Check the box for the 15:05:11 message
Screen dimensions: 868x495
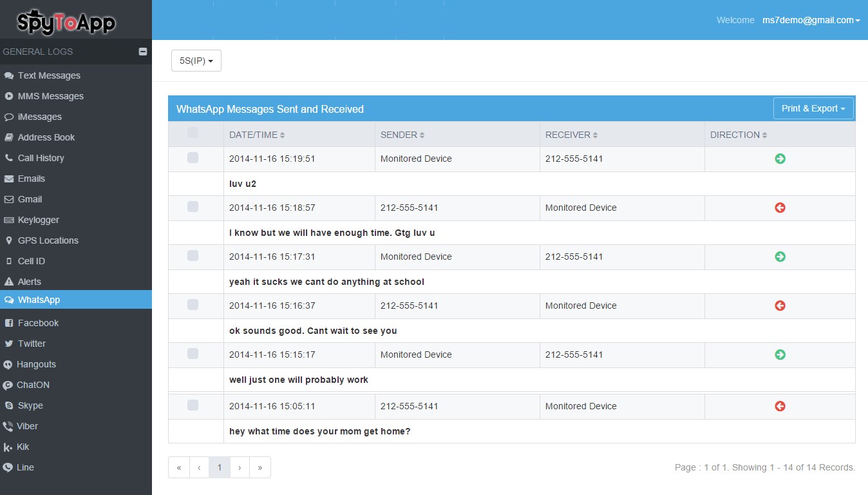click(x=193, y=405)
